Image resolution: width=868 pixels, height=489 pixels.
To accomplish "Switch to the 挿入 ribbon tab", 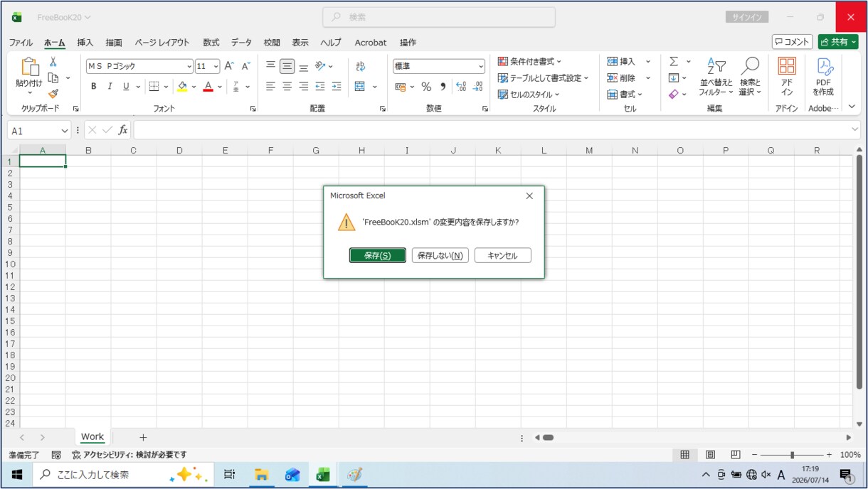I will [x=85, y=43].
